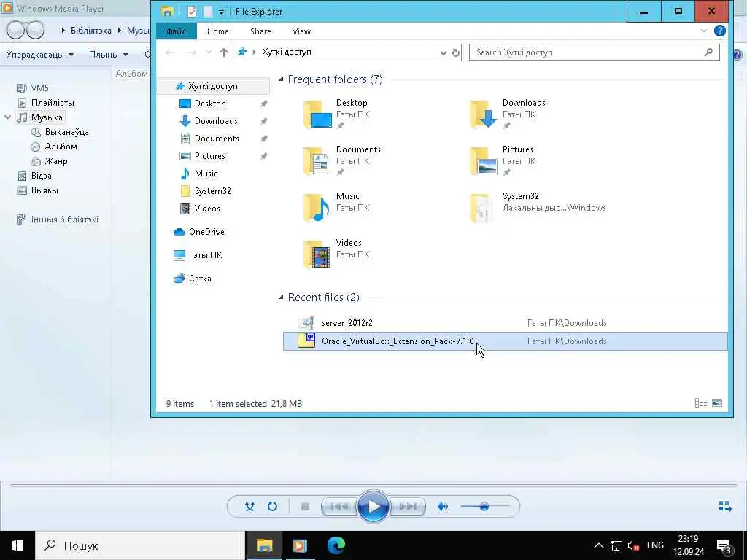Open Плынь menu in Media Player
Screen dimensions: 747x560
(108, 55)
